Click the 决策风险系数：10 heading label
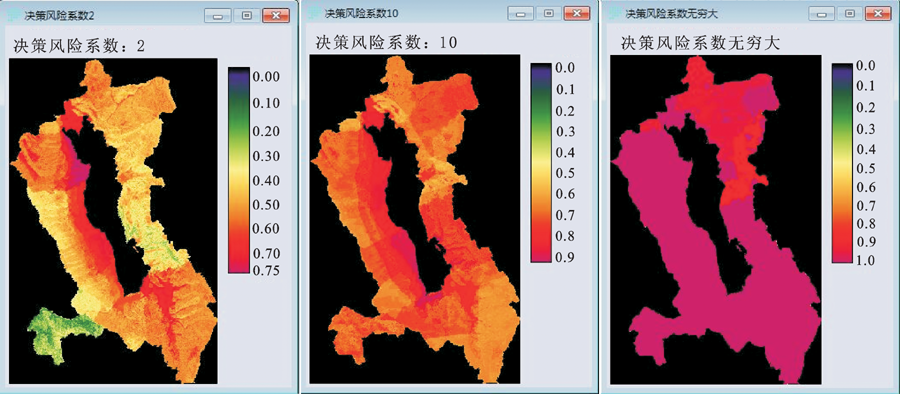The width and height of the screenshot is (900, 394). [x=387, y=43]
